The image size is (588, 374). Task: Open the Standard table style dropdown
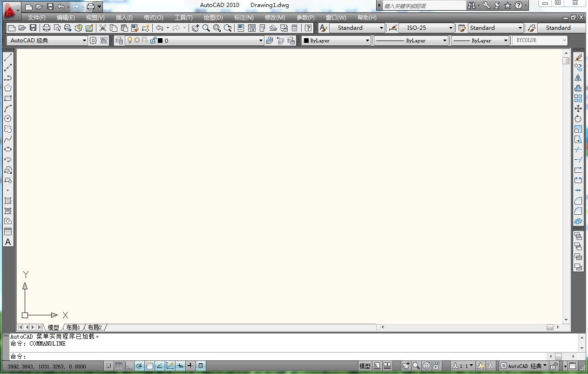(x=496, y=28)
